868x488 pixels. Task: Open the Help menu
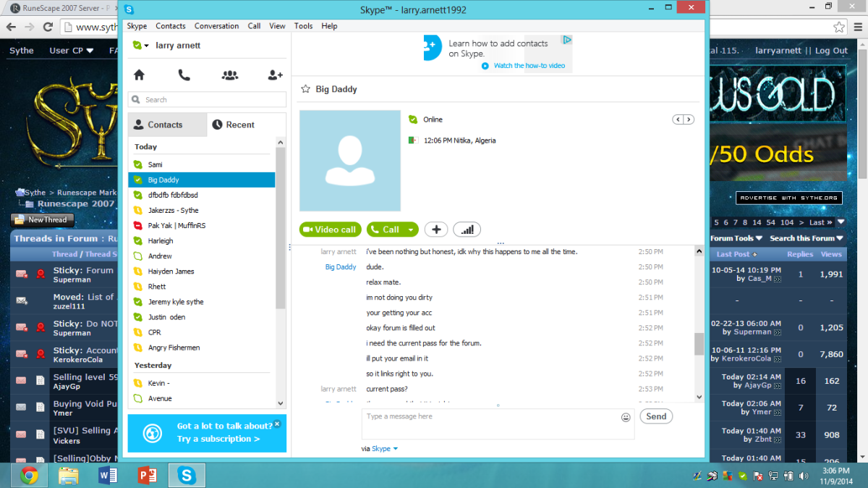[x=329, y=26]
